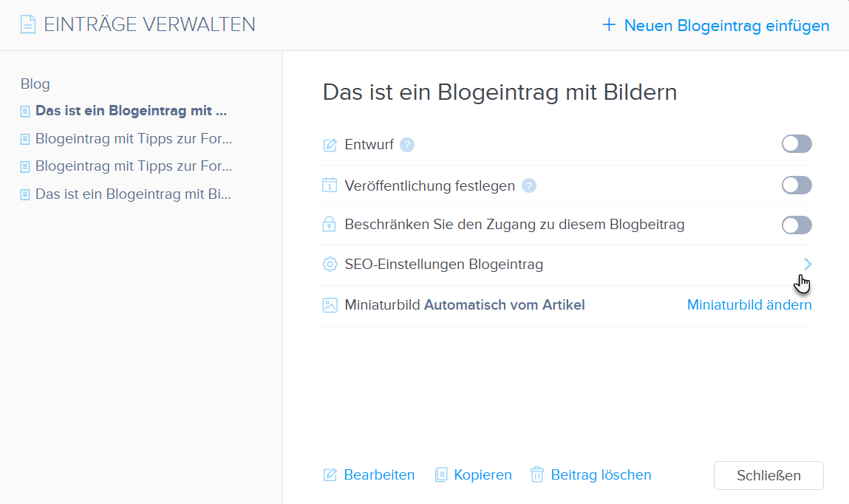Click the document icon beside Einträge verwalten

pos(28,24)
